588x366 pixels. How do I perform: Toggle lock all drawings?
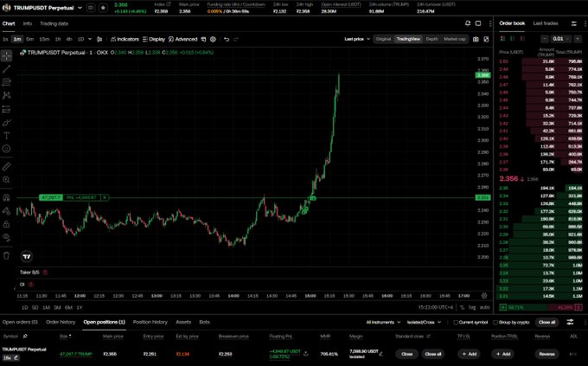pos(6,224)
